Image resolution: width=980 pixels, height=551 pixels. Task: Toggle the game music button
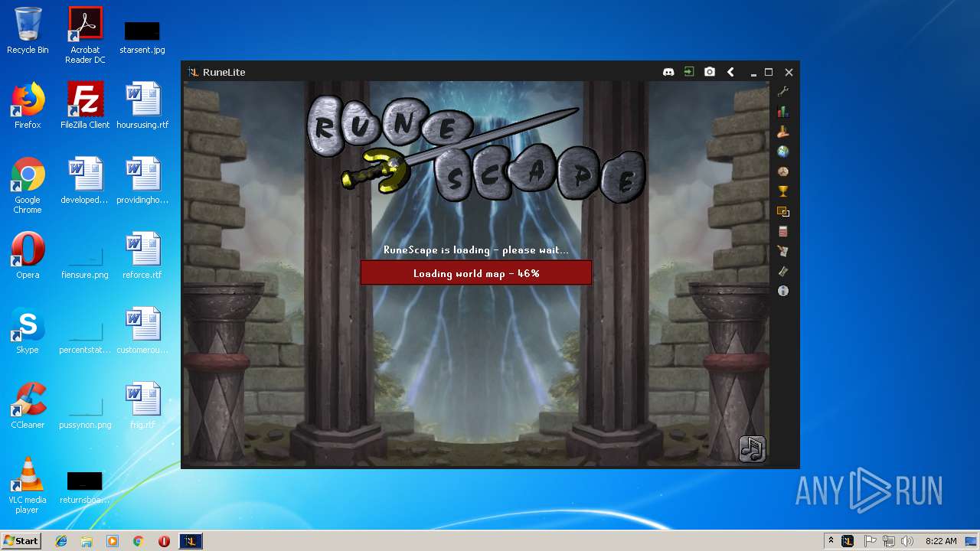tap(752, 448)
